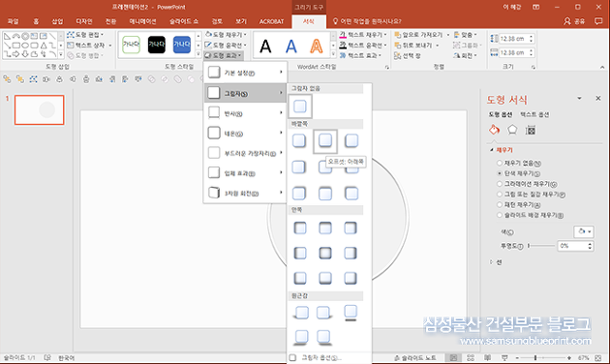610x364 pixels.
Task: Open the Glow (네온) submenu
Action: (x=245, y=134)
